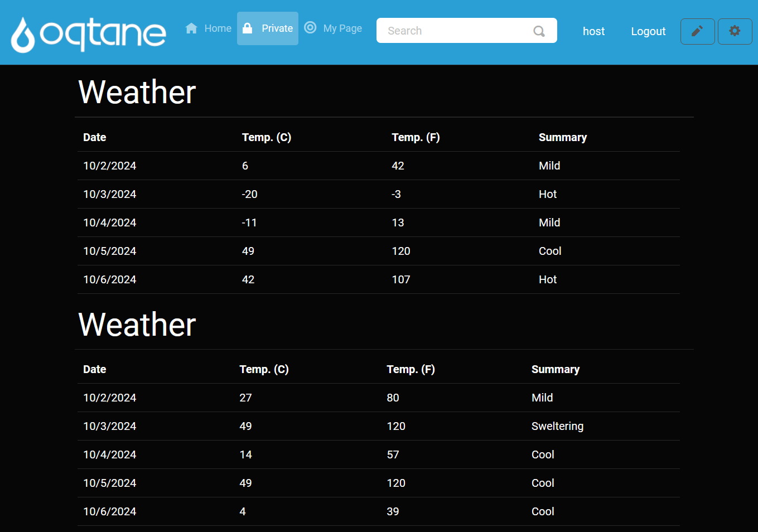Open the My Page menu item
This screenshot has height=532, width=758.
333,28
